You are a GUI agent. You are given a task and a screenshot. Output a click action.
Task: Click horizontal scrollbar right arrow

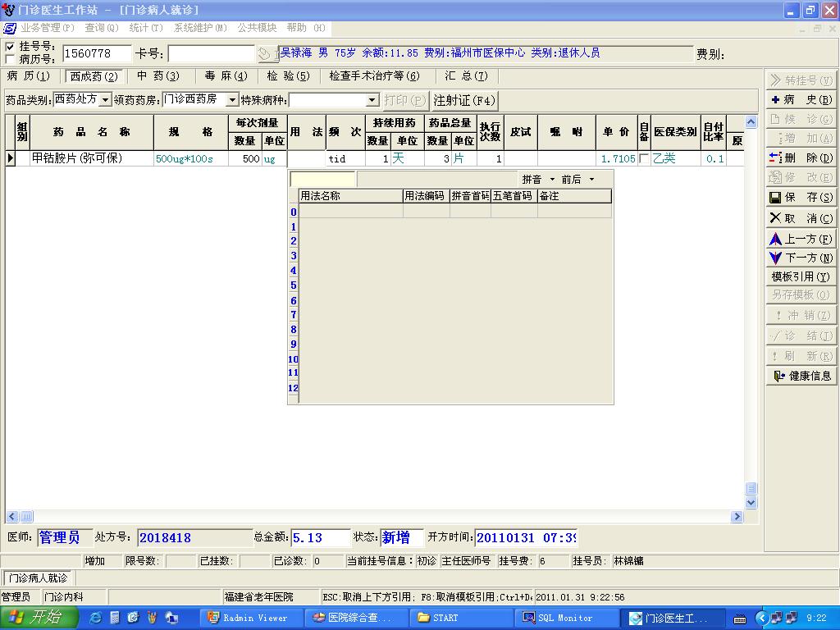[737, 517]
